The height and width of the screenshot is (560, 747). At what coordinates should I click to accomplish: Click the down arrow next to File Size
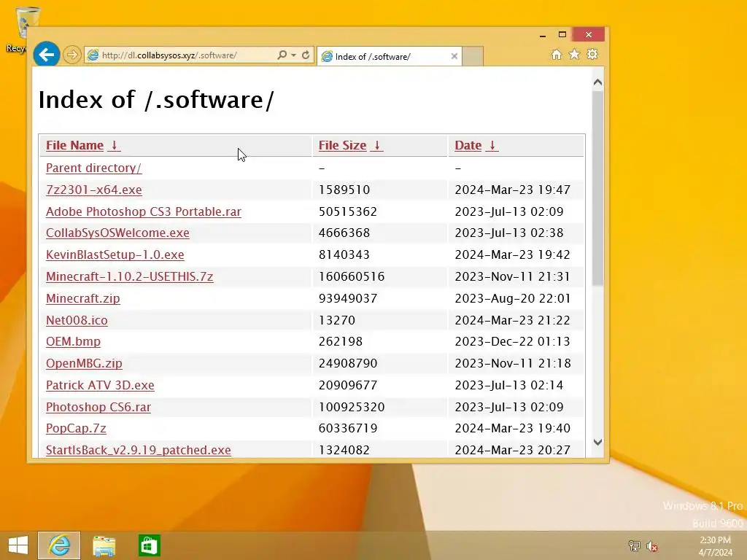[377, 145]
